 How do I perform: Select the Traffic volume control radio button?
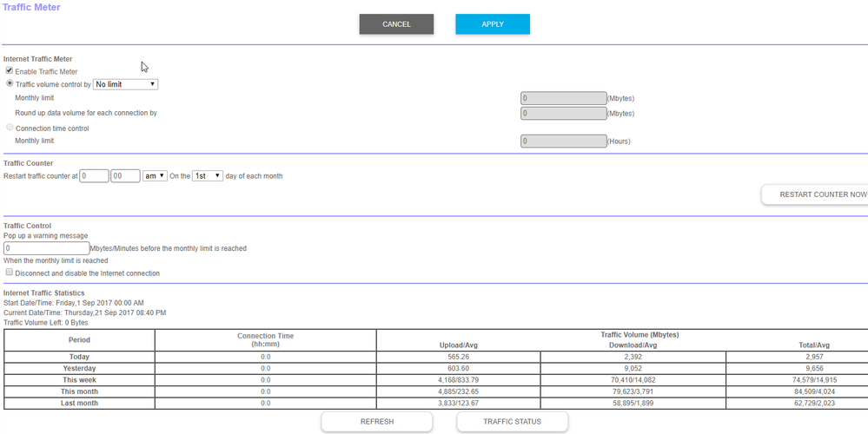(10, 84)
